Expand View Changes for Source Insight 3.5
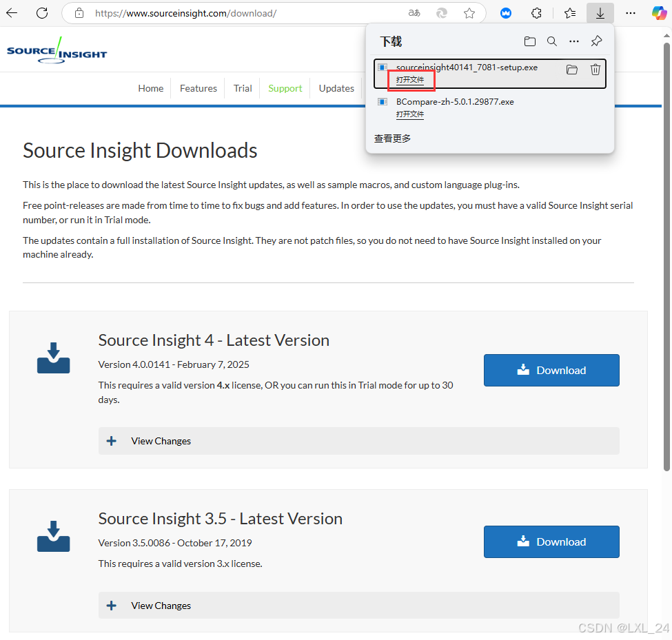672x640 pixels. pyautogui.click(x=358, y=606)
